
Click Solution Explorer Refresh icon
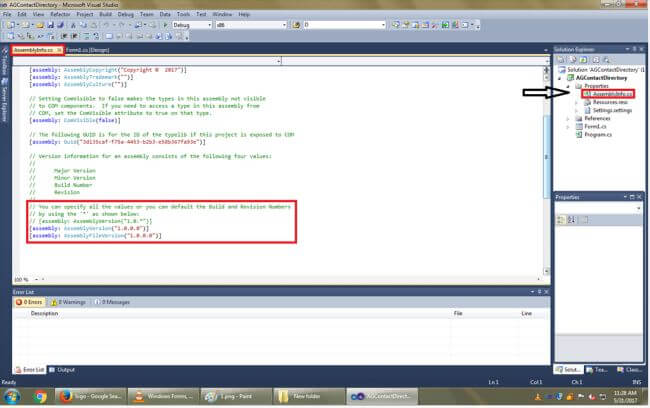pyautogui.click(x=584, y=60)
